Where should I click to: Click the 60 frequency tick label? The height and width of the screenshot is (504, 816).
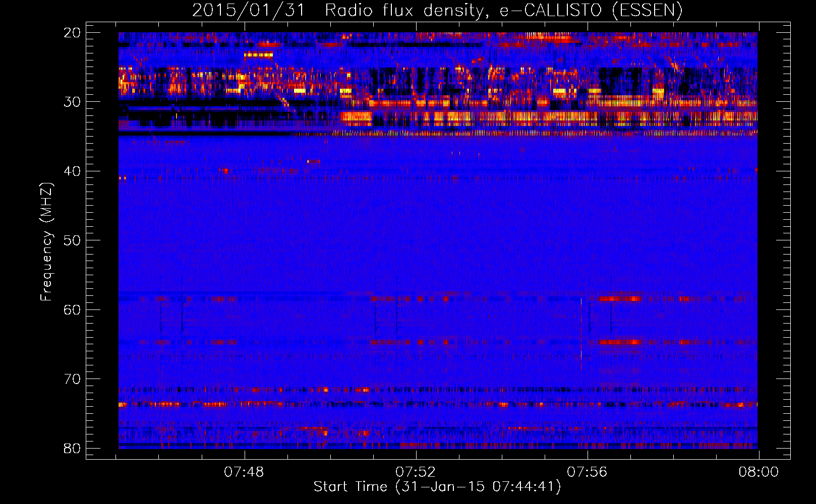(72, 309)
